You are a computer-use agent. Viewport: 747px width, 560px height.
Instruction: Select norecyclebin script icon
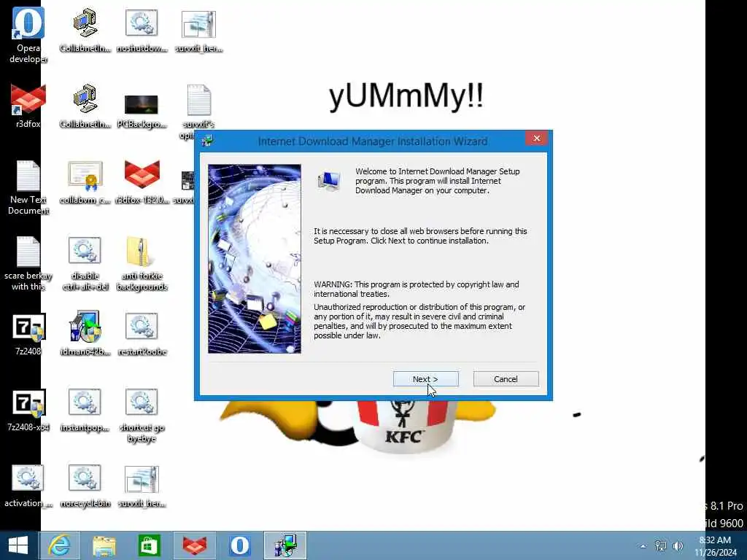(85, 486)
